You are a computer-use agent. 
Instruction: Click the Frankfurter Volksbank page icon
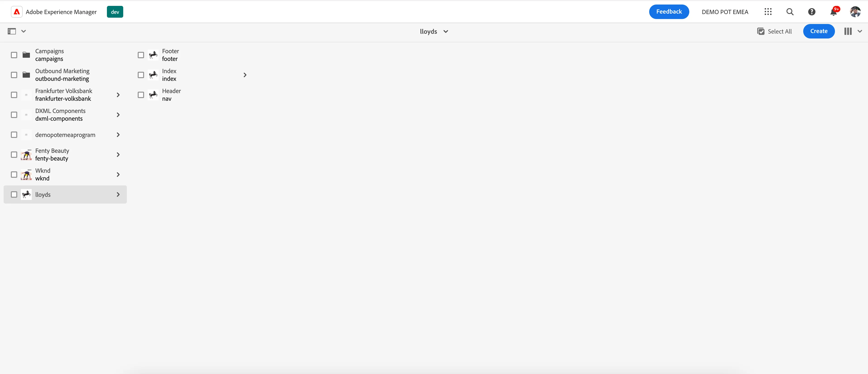tap(26, 95)
